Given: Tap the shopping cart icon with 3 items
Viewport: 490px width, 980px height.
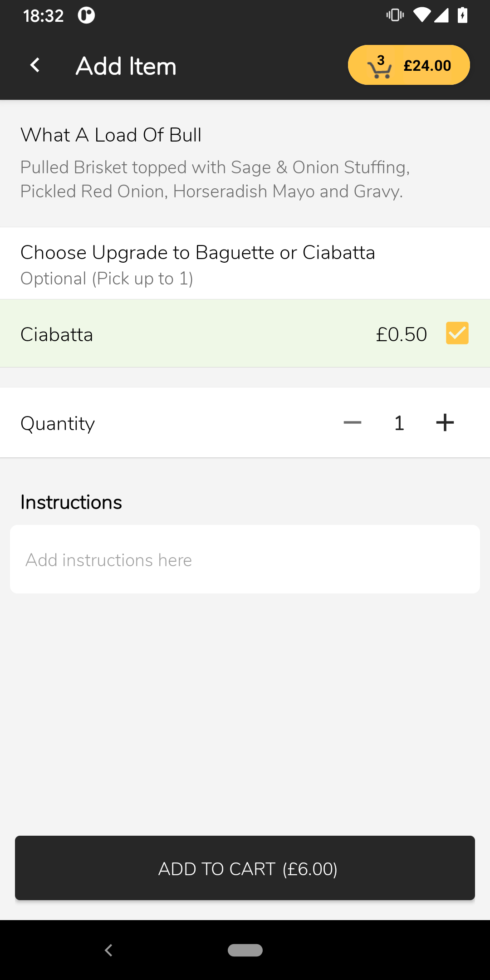Looking at the screenshot, I should tap(379, 67).
